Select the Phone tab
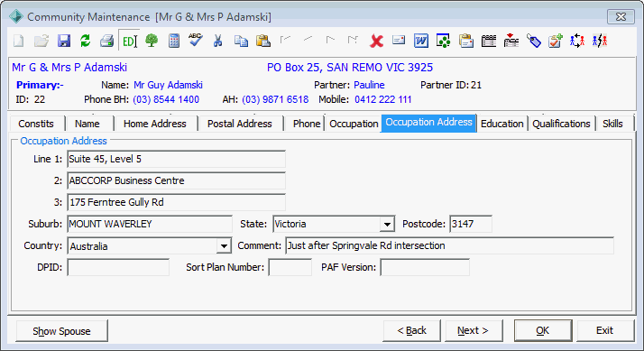 coord(307,124)
